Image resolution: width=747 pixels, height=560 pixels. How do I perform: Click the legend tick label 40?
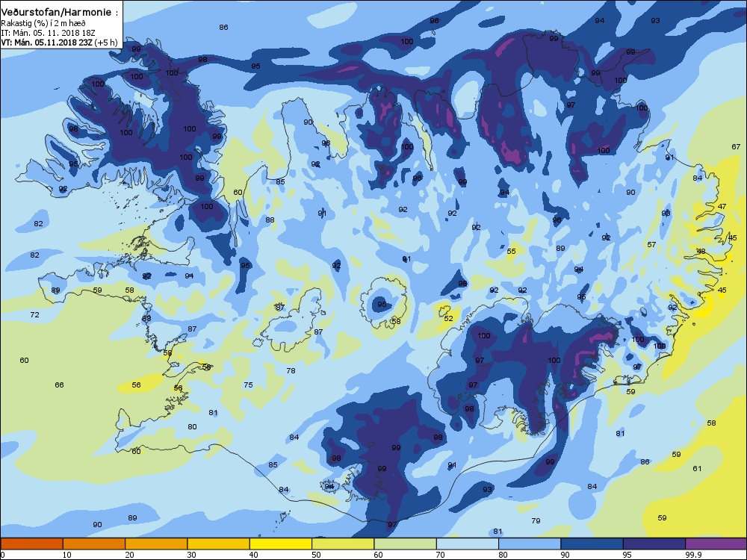(253, 555)
